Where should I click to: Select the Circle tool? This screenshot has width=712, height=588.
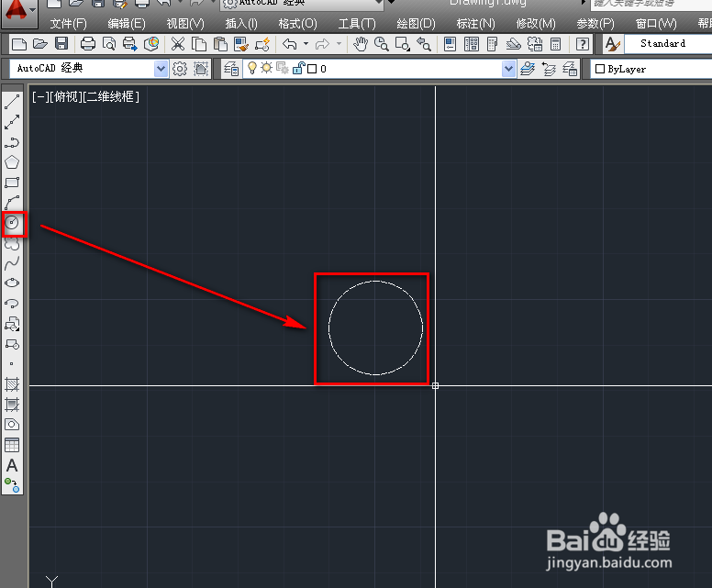coord(12,223)
